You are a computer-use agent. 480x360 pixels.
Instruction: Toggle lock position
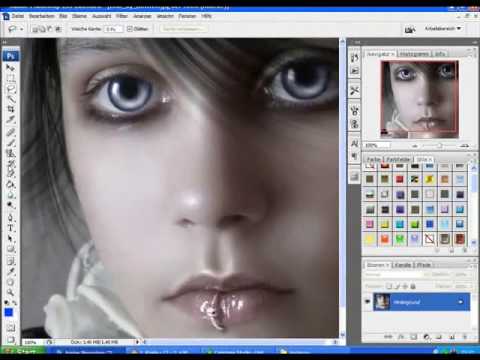pos(405,286)
